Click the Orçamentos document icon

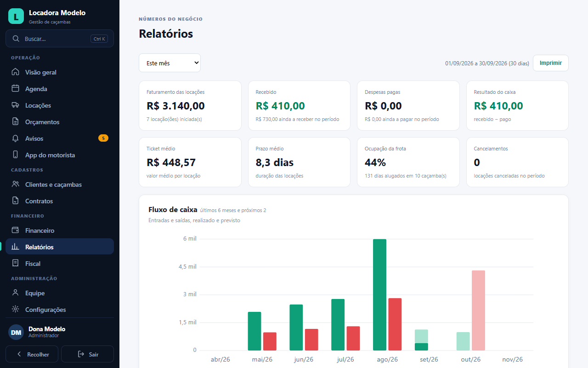click(x=16, y=122)
